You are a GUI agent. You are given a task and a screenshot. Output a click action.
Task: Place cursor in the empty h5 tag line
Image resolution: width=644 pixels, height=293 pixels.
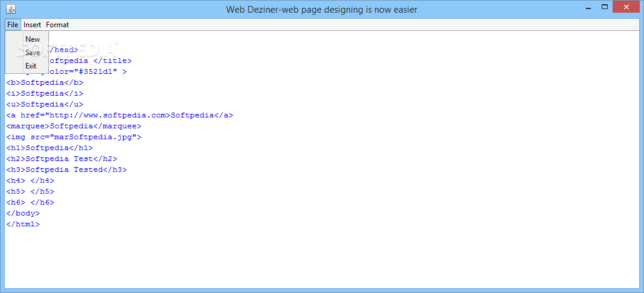click(x=30, y=191)
